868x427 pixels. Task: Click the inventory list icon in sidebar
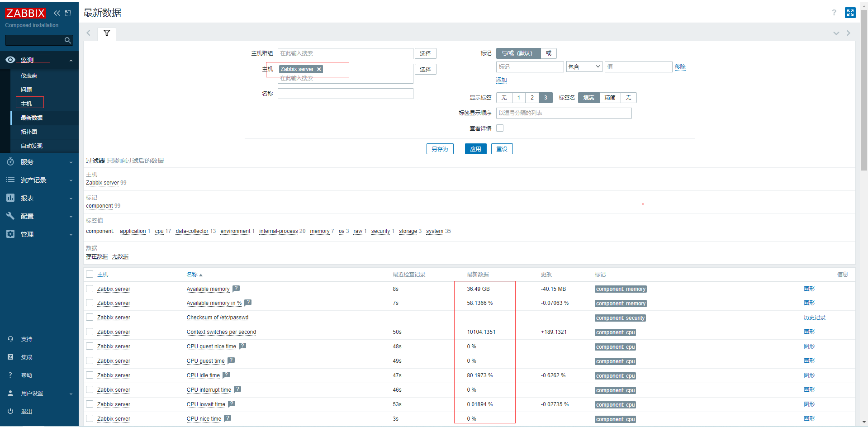(x=10, y=180)
